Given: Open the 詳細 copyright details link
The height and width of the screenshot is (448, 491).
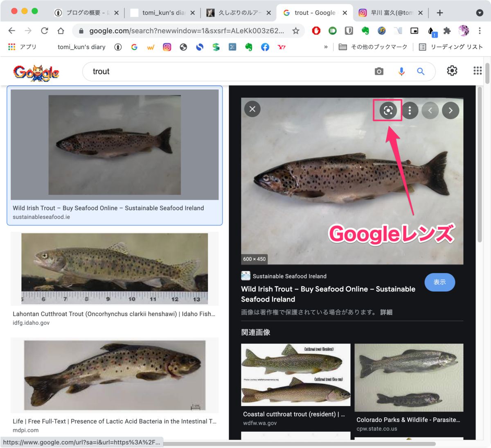Looking at the screenshot, I should 386,312.
